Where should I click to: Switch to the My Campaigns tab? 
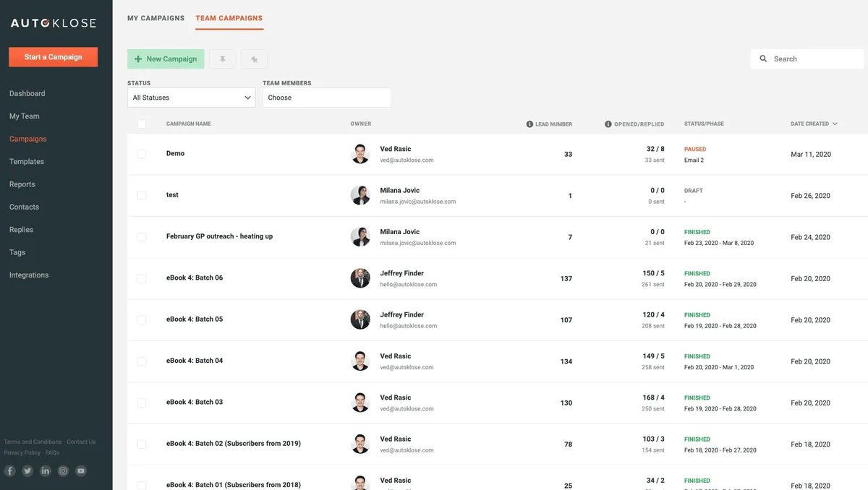click(x=156, y=17)
